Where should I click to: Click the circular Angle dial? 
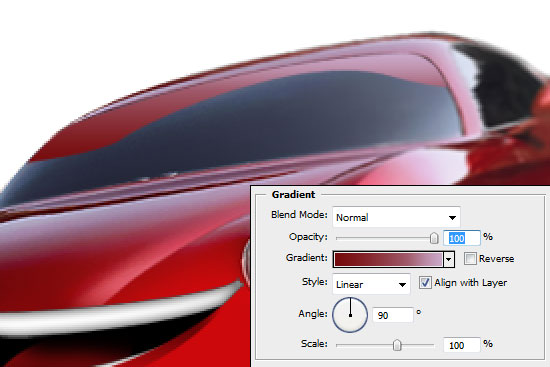350,315
